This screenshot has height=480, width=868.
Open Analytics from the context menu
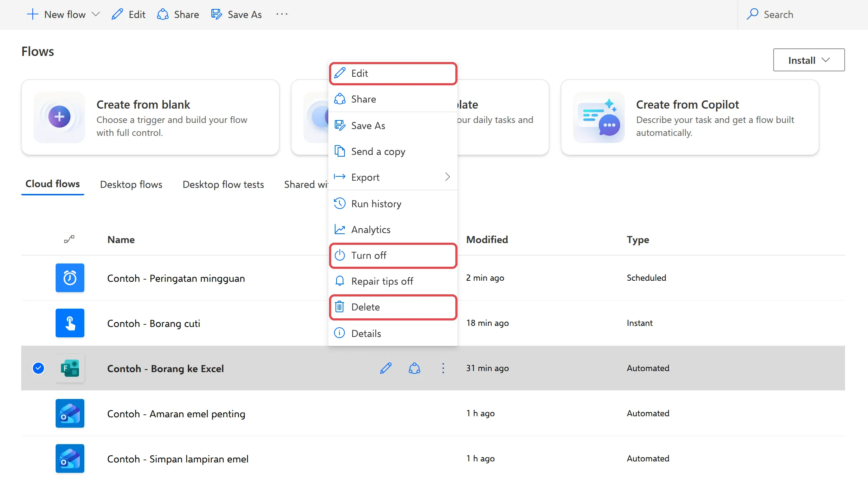click(393, 230)
